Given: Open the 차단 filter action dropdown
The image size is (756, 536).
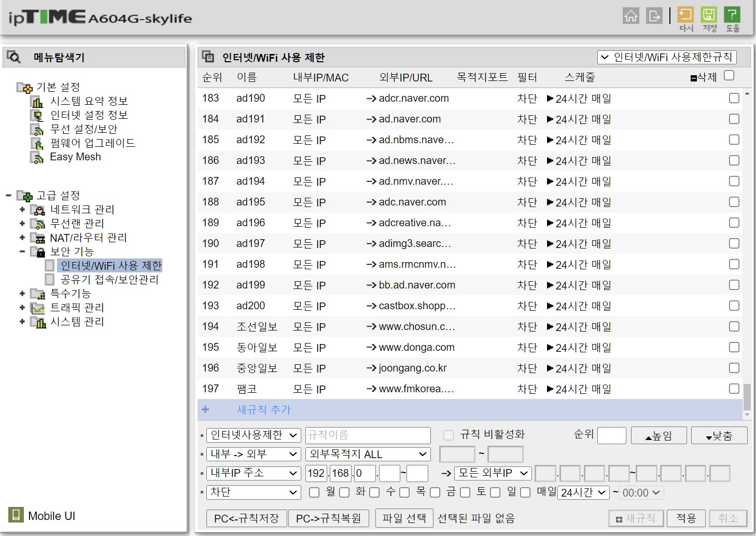Looking at the screenshot, I should click(x=254, y=492).
